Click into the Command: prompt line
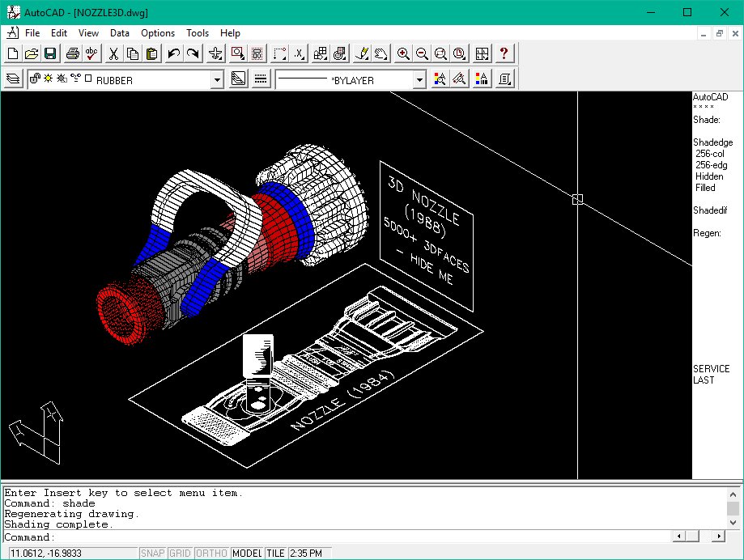This screenshot has height=560, width=744. (x=337, y=537)
